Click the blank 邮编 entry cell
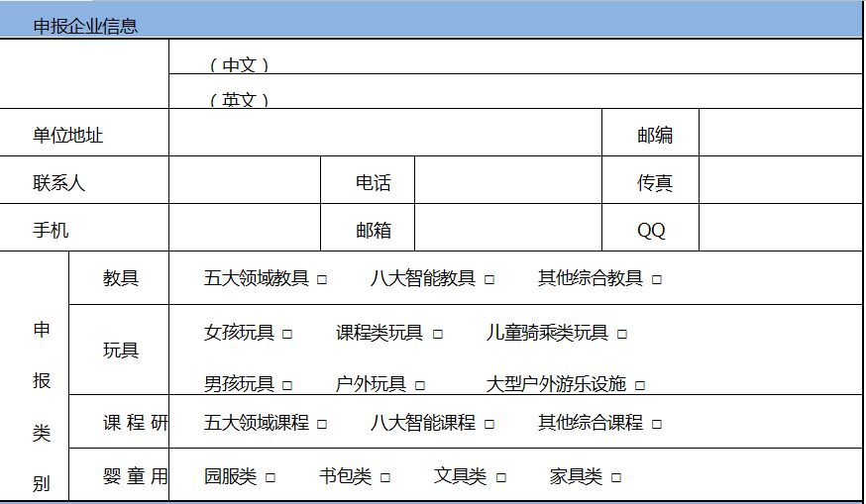866x504 pixels. click(x=780, y=133)
